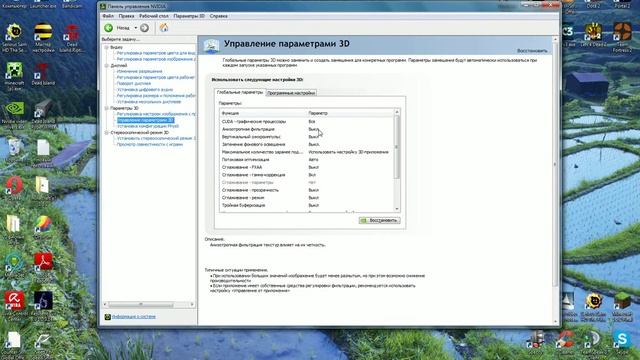Screen dimensions: 640x360
Task: Select Сглаживание - гамма-коррекция row
Action: coord(307,175)
